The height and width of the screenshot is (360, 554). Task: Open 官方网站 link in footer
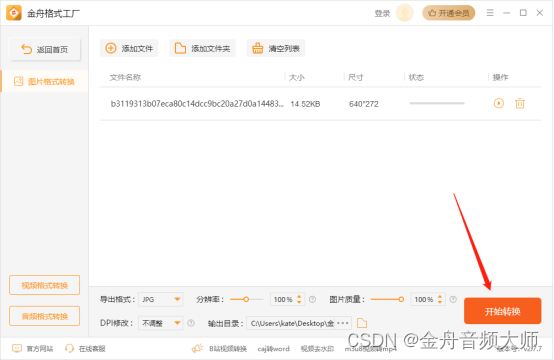(x=33, y=349)
